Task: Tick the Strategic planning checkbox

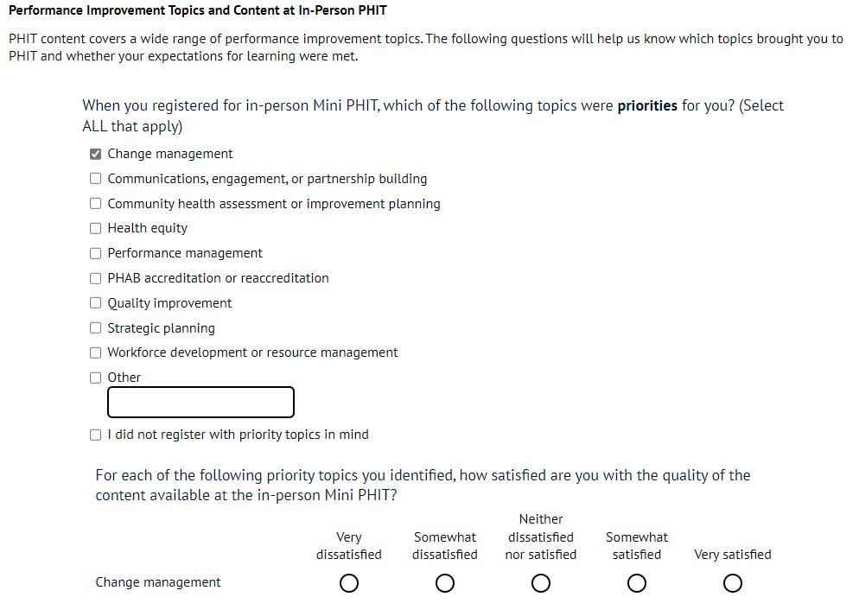Action: [96, 328]
